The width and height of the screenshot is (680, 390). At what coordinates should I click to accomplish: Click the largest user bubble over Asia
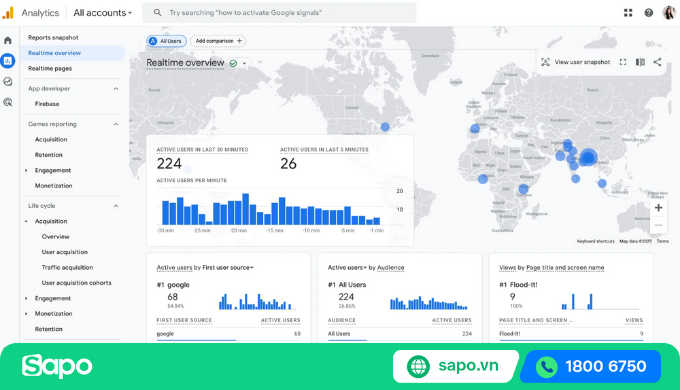[x=588, y=157]
